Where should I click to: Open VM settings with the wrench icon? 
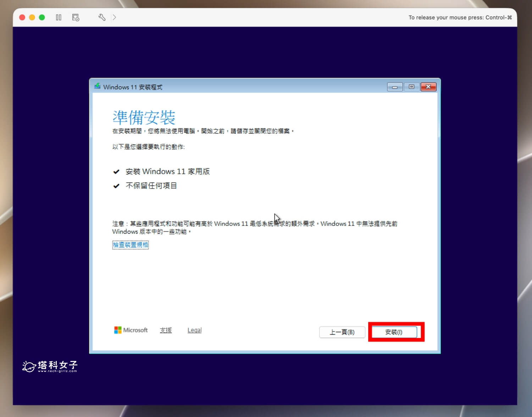tap(102, 17)
